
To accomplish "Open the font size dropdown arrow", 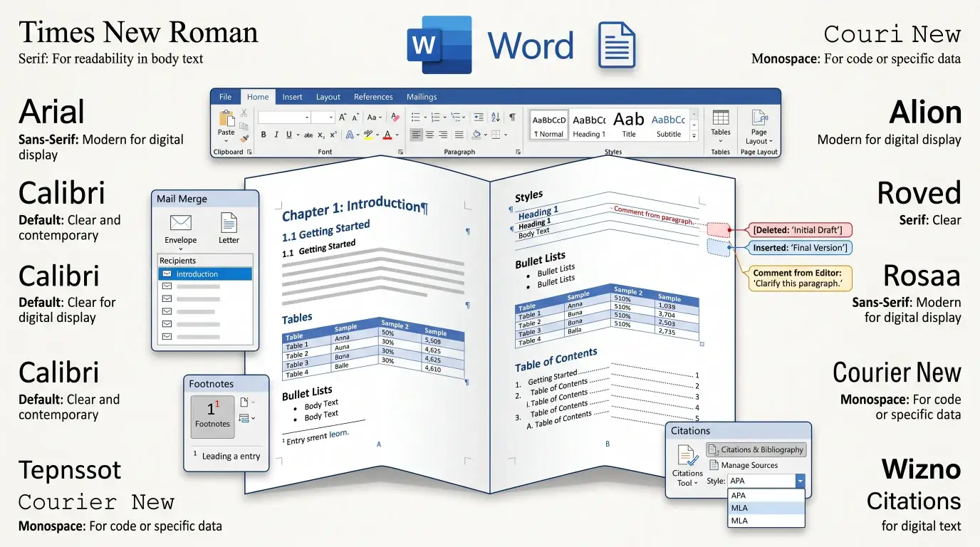I will 330,118.
